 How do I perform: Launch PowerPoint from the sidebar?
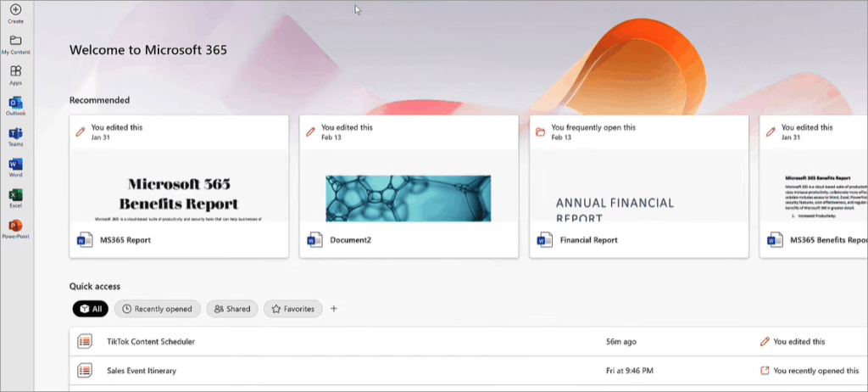pos(15,229)
